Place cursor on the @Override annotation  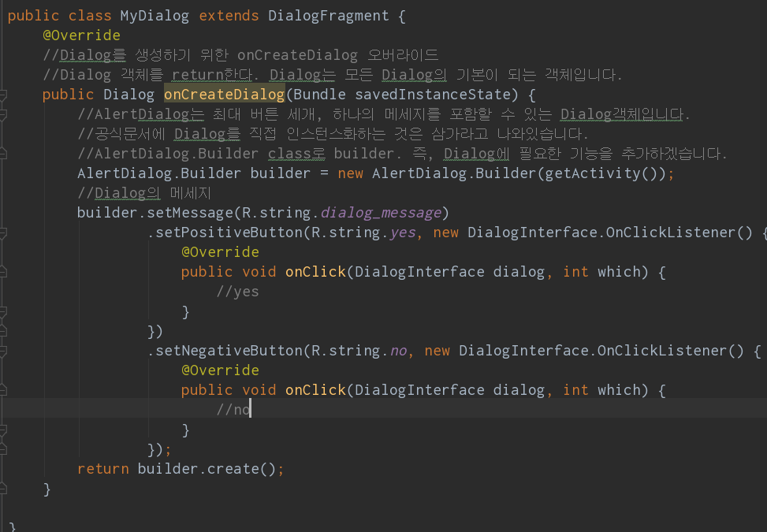(81, 35)
